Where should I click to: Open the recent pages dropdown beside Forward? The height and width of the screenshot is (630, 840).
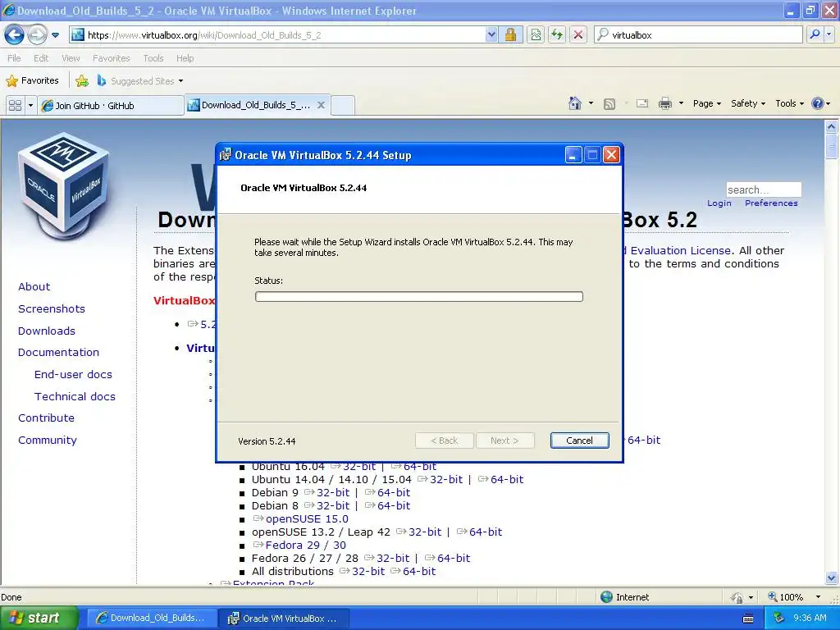tap(55, 35)
